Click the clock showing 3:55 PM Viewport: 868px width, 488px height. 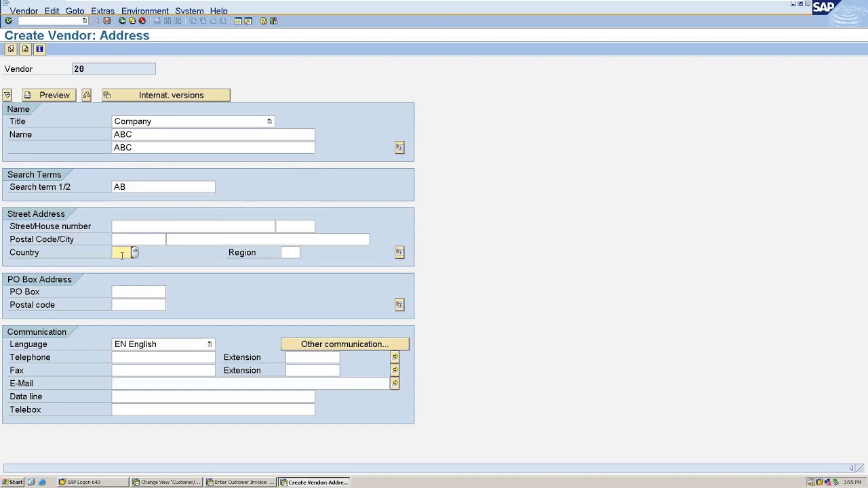852,482
